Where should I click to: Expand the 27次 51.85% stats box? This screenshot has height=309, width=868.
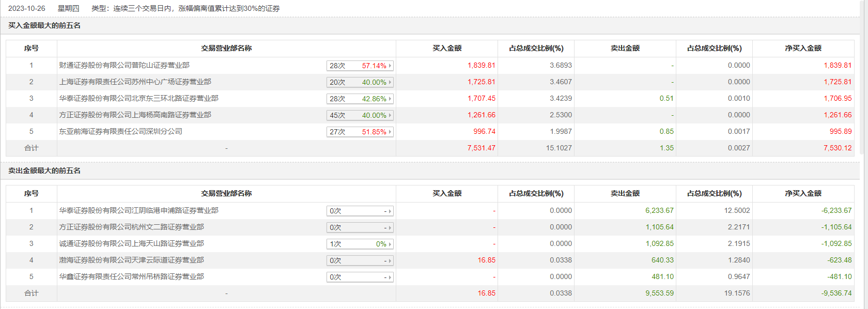pos(360,132)
